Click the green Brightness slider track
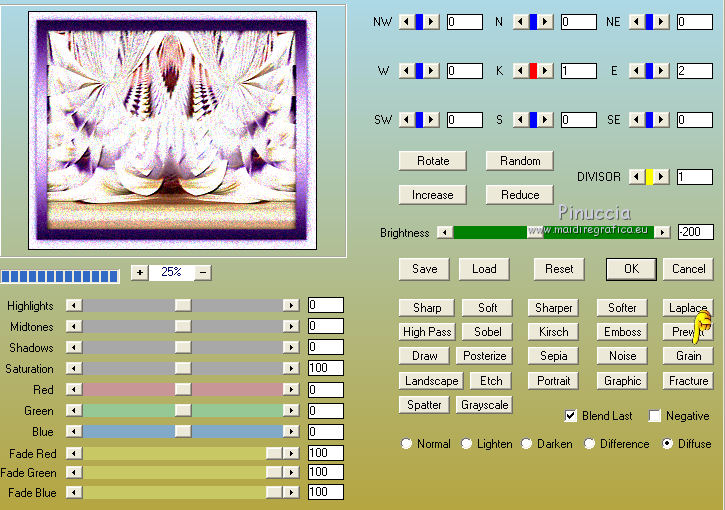Image resolution: width=725 pixels, height=510 pixels. [x=553, y=232]
